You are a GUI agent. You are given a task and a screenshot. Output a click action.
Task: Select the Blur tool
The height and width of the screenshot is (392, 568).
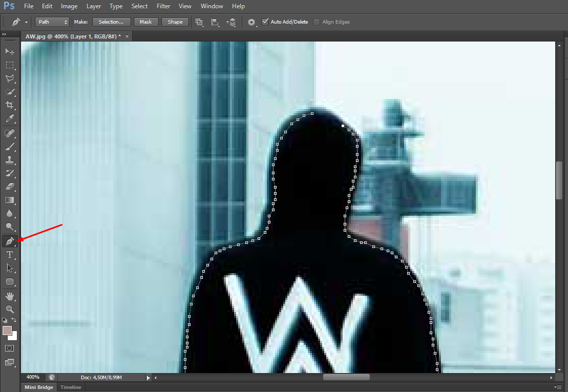coord(10,213)
